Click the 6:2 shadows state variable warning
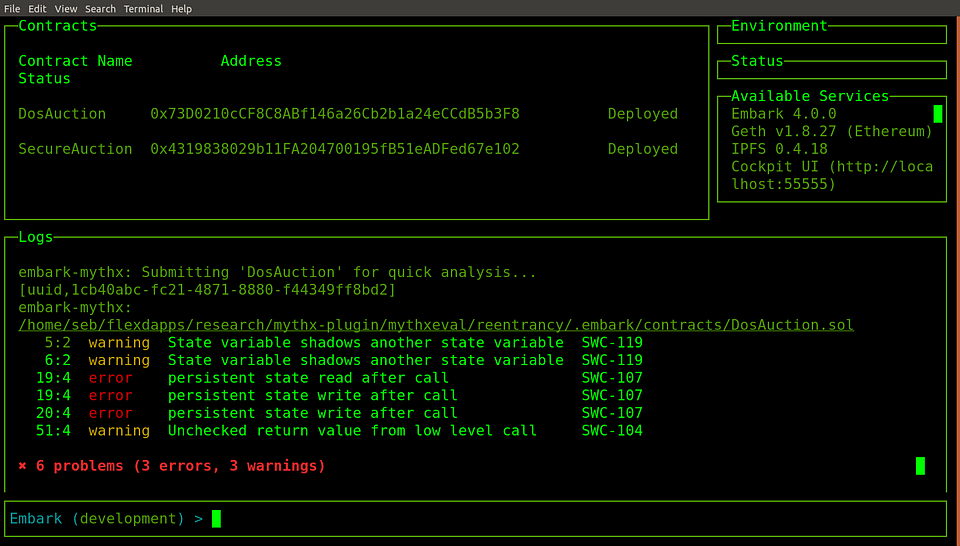960x546 pixels. tap(343, 360)
